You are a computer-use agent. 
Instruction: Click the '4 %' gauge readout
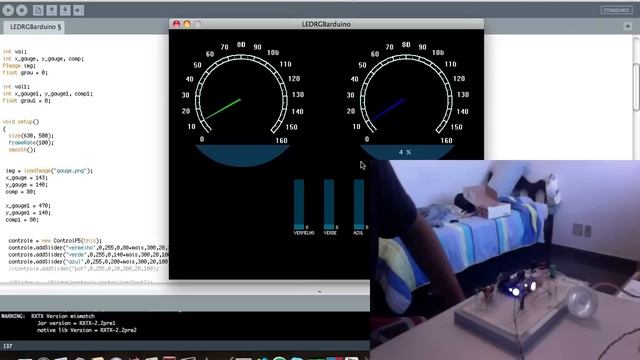[x=405, y=152]
